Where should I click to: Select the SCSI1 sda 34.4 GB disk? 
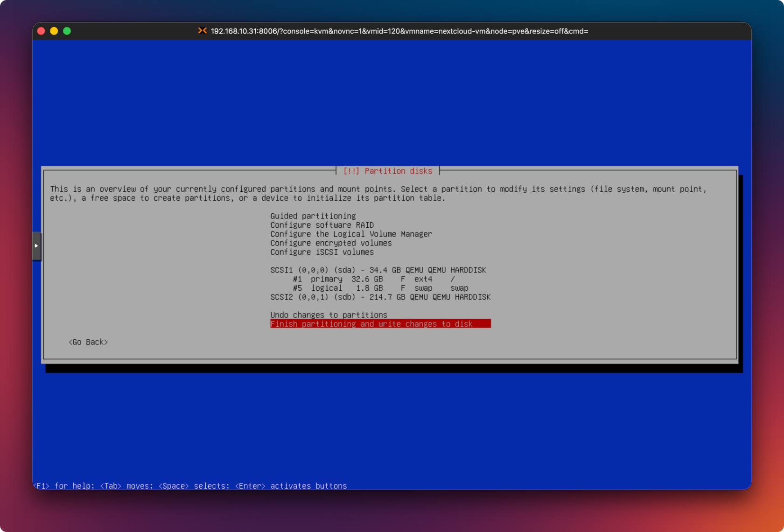tap(378, 270)
